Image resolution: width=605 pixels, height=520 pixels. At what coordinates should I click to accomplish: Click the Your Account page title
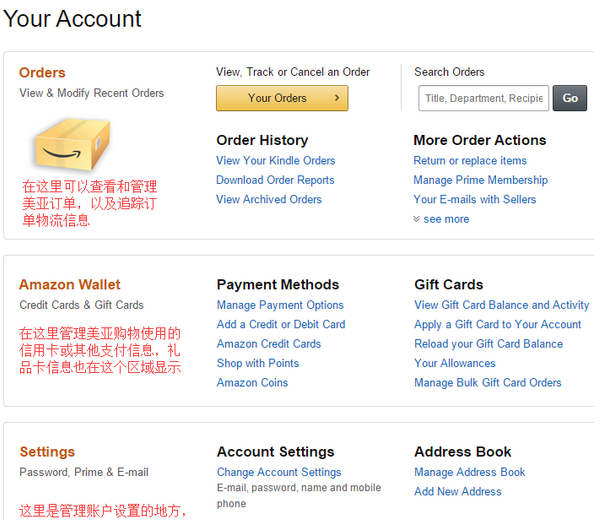click(72, 19)
